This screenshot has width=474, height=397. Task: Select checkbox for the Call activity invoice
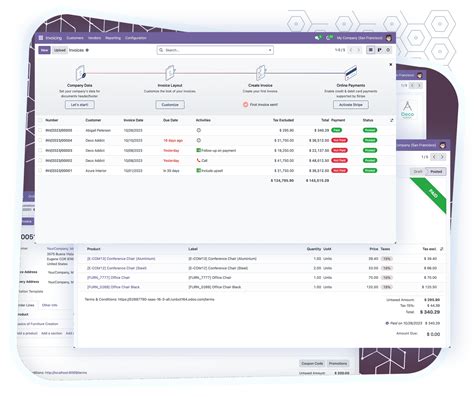pyautogui.click(x=40, y=160)
